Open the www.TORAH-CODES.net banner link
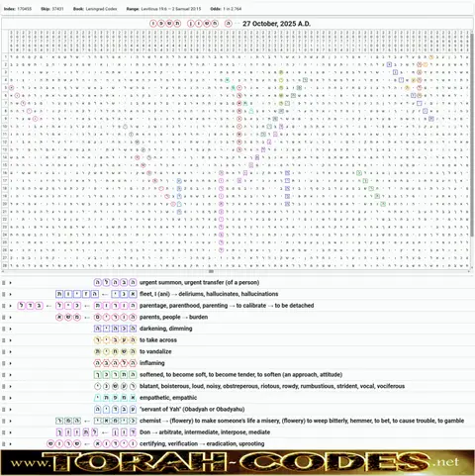Screen dimensions: 475x476 point(237,462)
